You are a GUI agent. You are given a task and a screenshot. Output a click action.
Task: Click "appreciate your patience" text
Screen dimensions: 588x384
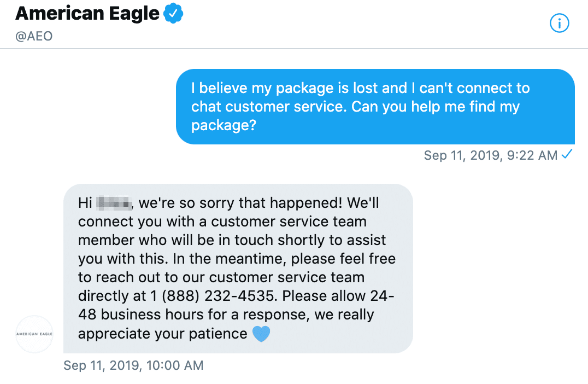162,333
